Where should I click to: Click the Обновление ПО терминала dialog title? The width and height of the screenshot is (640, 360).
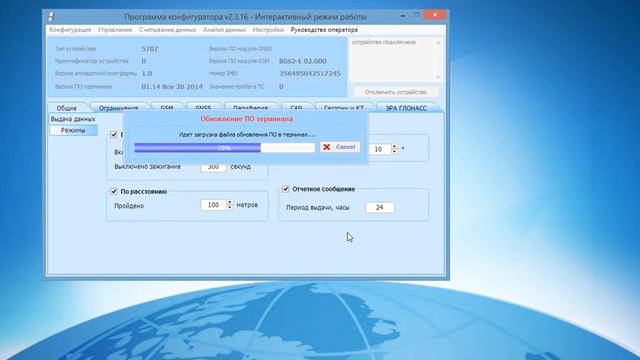click(x=247, y=119)
